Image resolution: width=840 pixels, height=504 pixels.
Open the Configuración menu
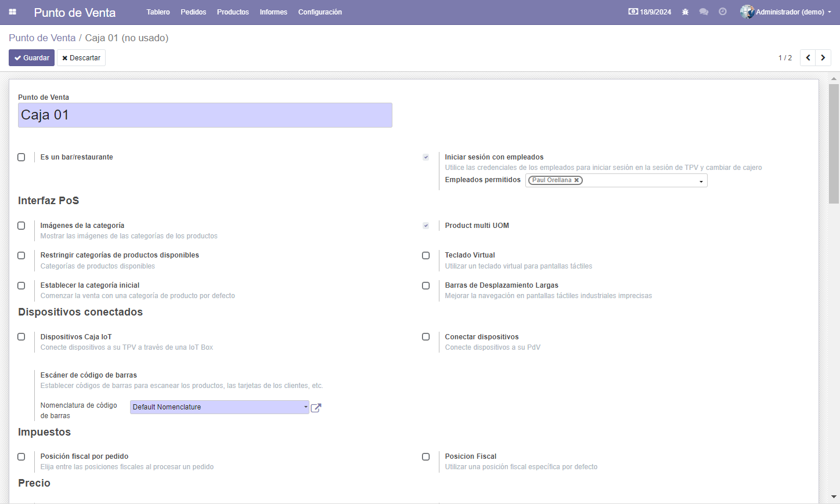coord(320,12)
